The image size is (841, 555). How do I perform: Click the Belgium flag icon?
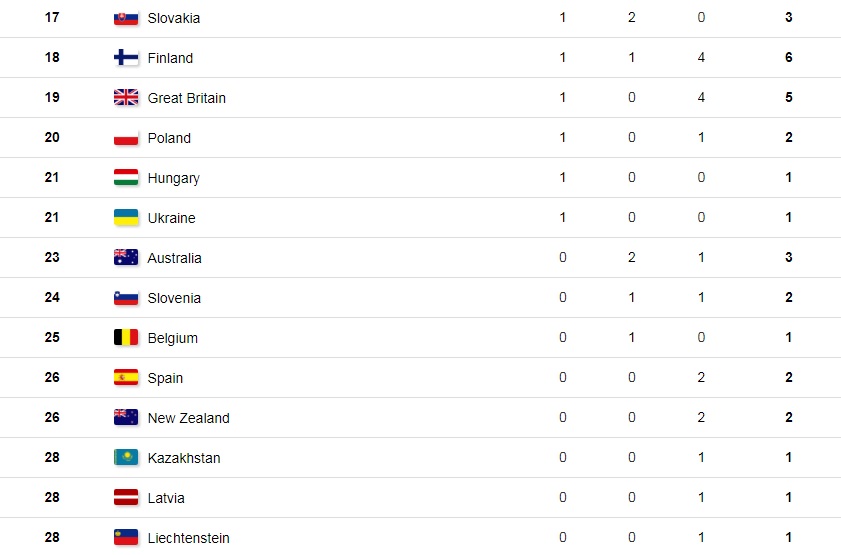click(126, 338)
